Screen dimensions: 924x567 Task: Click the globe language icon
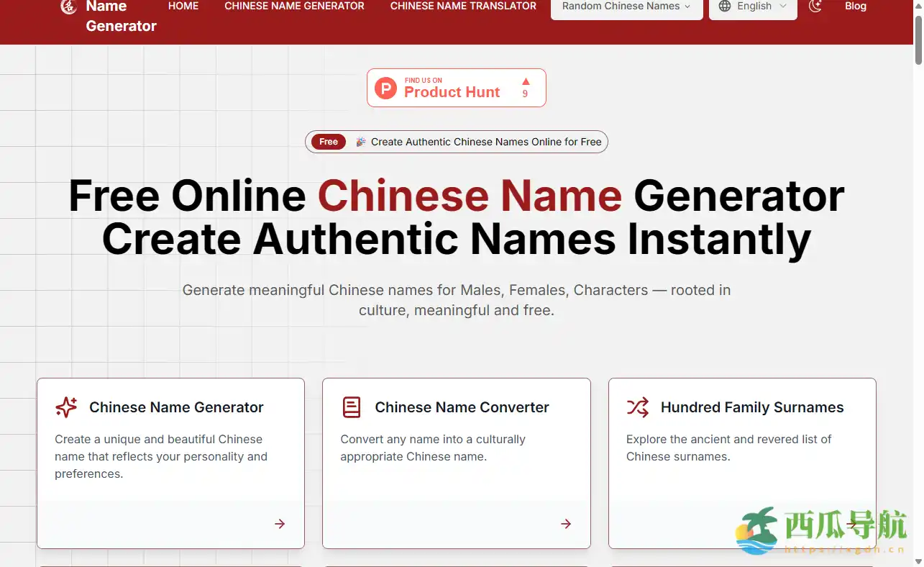(725, 6)
